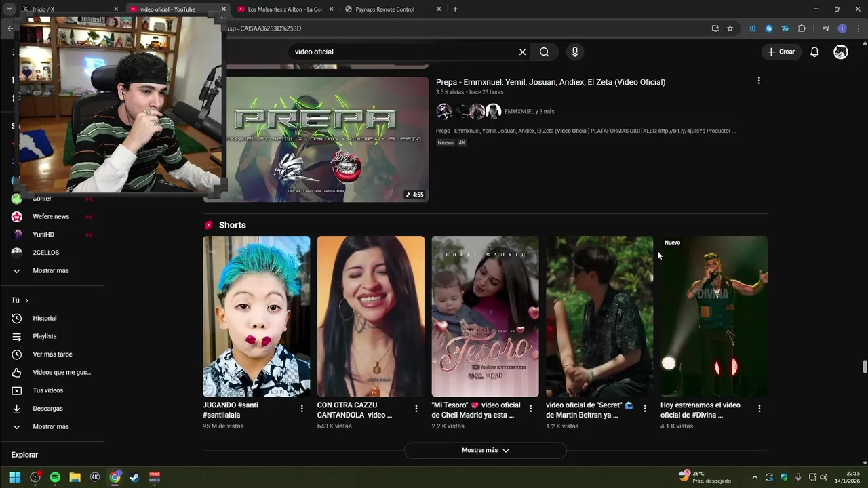The image size is (868, 488).
Task: Open 'Ver más tarde' in the sidebar
Action: pos(51,354)
